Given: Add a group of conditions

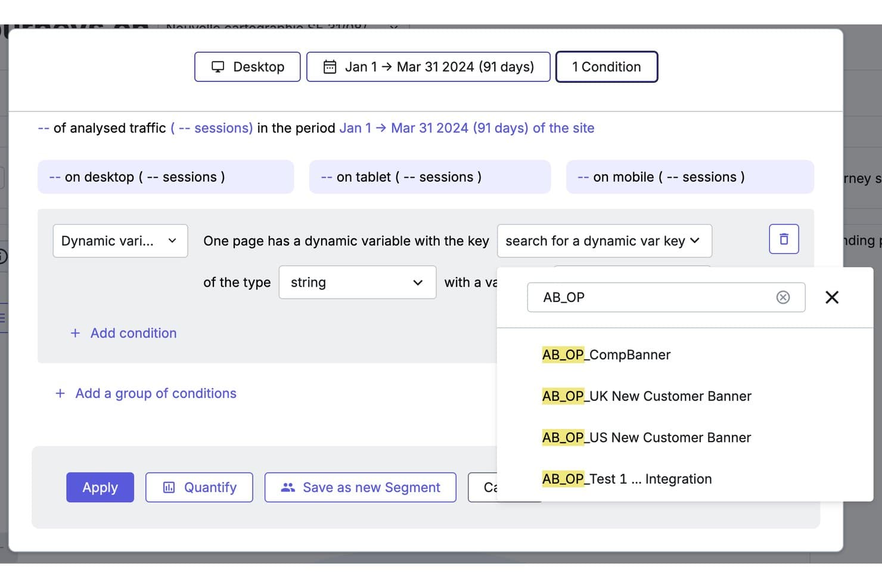Looking at the screenshot, I should click(146, 393).
